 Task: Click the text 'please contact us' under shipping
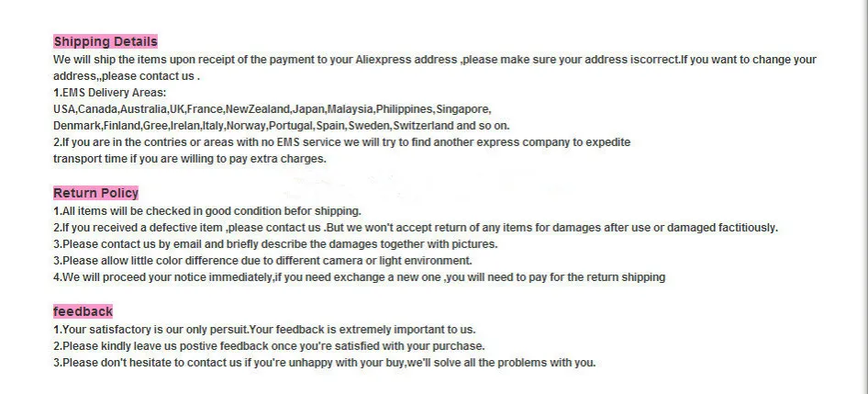point(150,76)
